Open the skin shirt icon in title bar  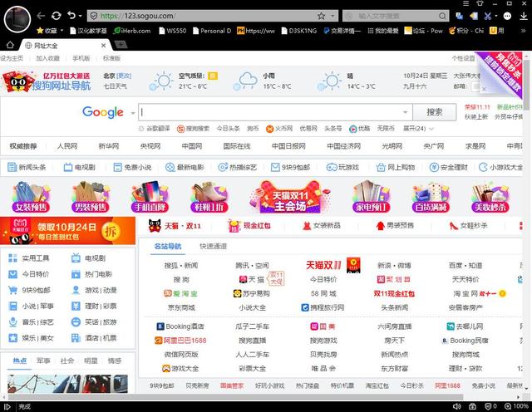480,3
